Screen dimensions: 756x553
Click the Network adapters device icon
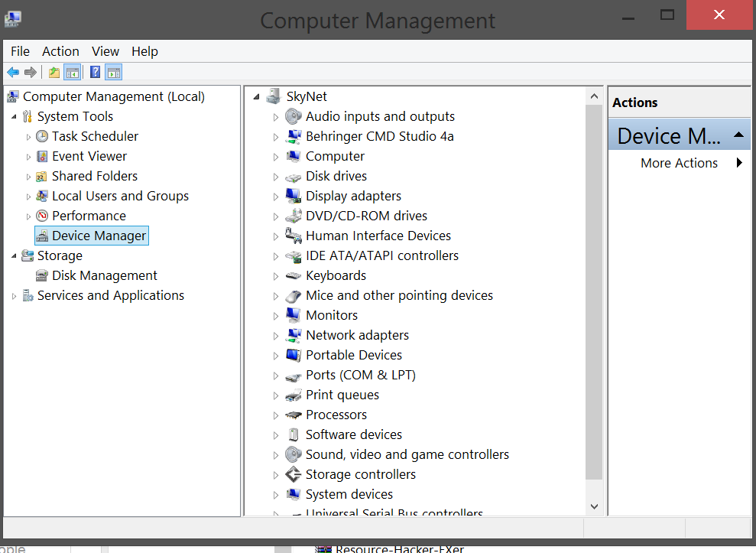pyautogui.click(x=293, y=335)
